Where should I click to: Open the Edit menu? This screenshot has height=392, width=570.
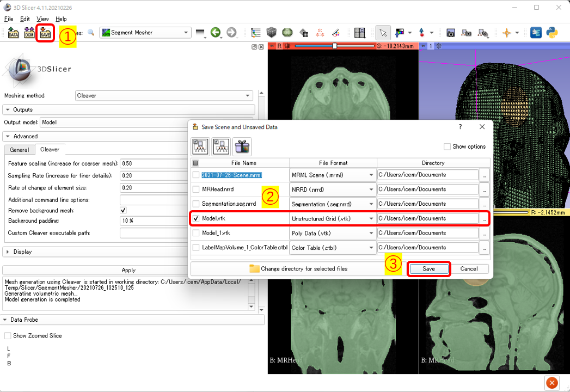click(25, 19)
